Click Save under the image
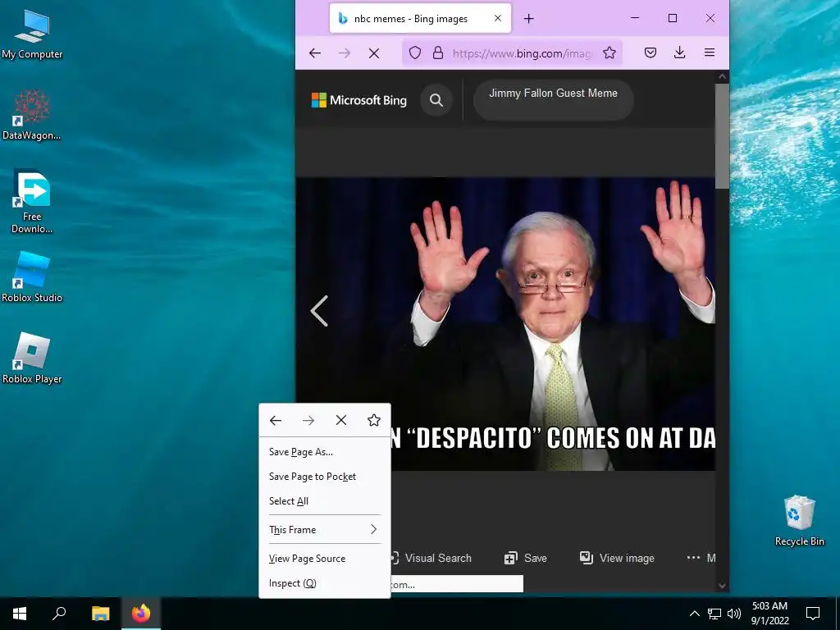Image resolution: width=840 pixels, height=630 pixels. pyautogui.click(x=526, y=558)
